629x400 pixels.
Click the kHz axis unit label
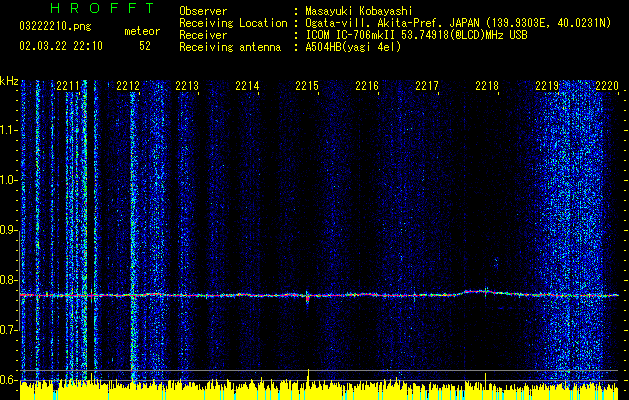coord(9,81)
